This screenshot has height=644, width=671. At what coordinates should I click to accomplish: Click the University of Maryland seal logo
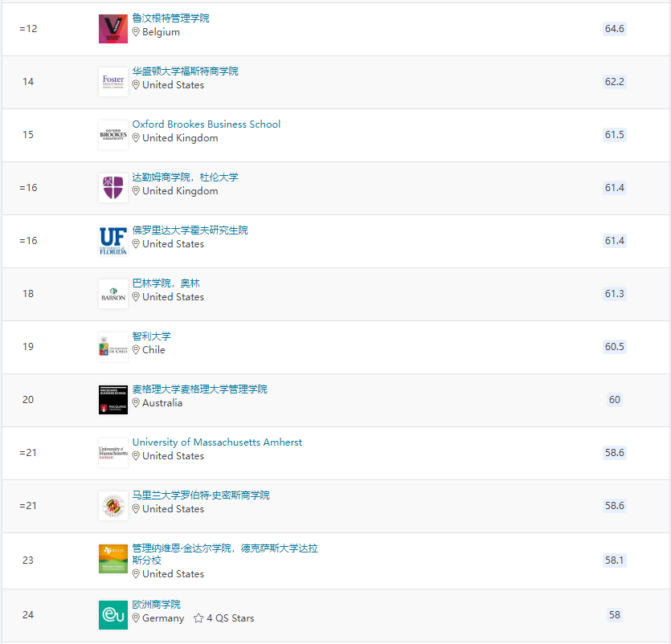(113, 506)
